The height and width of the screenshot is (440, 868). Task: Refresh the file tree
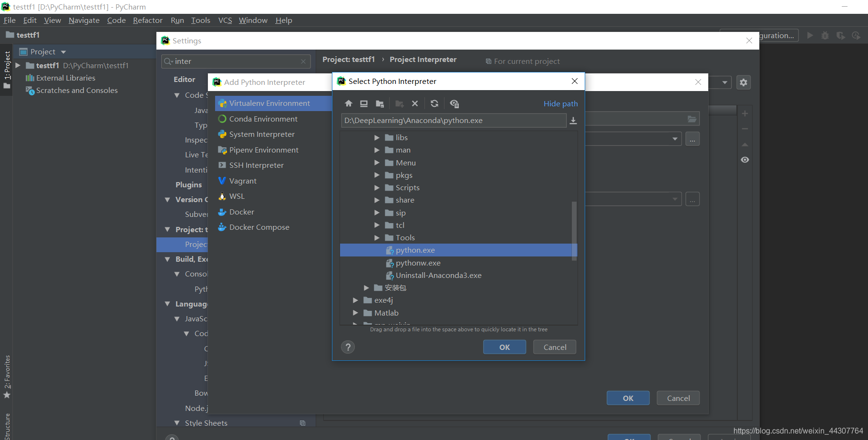pyautogui.click(x=434, y=103)
